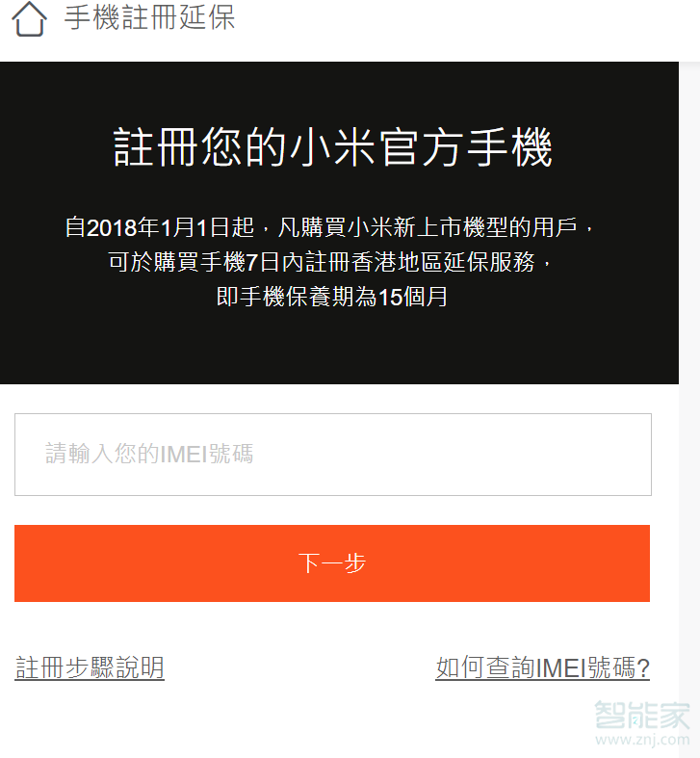Click the 手機註冊延保 page title

click(x=149, y=17)
